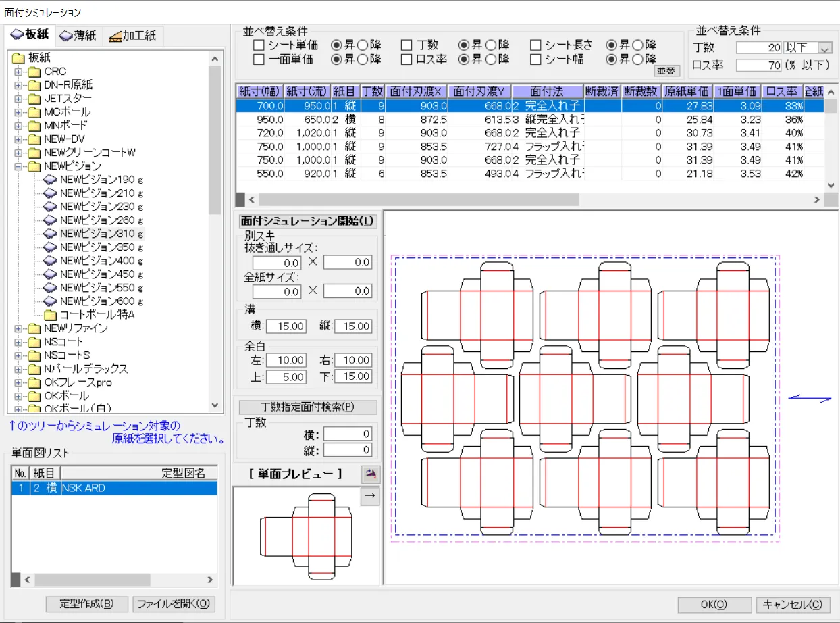Click the 面付シミュレーション開始(L) button
The image size is (840, 623).
coord(306,221)
